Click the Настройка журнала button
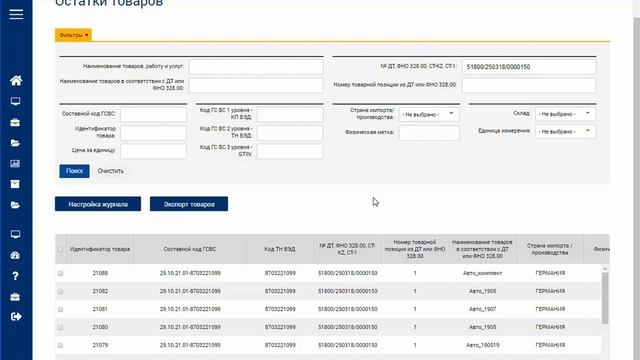 pyautogui.click(x=98, y=204)
